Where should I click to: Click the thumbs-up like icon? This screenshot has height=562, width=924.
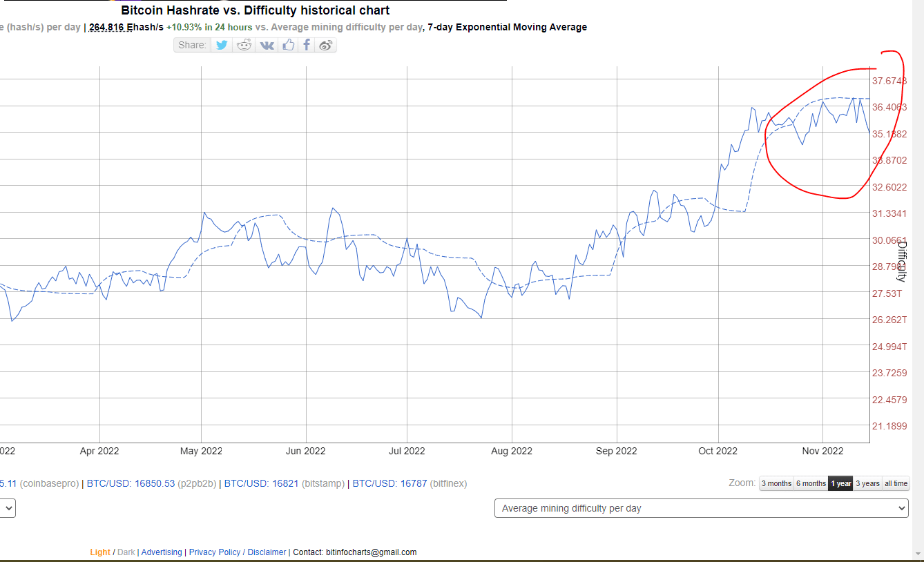pyautogui.click(x=288, y=45)
